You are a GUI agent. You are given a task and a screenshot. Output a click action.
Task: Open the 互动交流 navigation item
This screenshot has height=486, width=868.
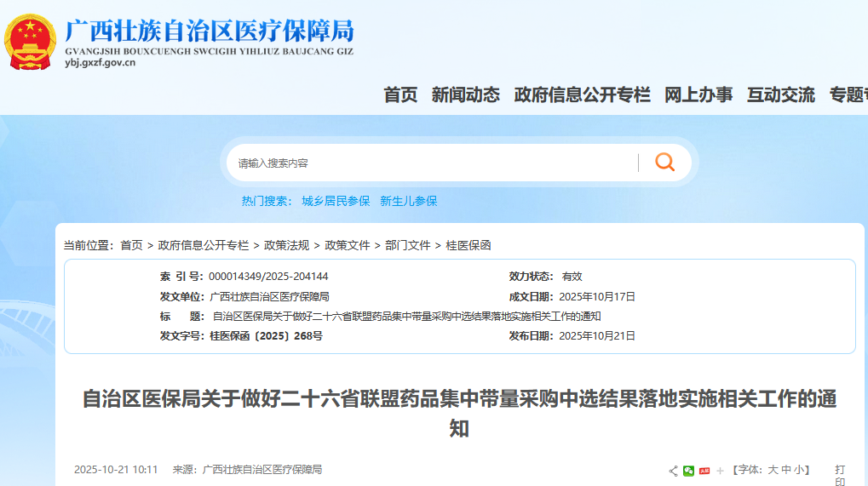(x=780, y=94)
